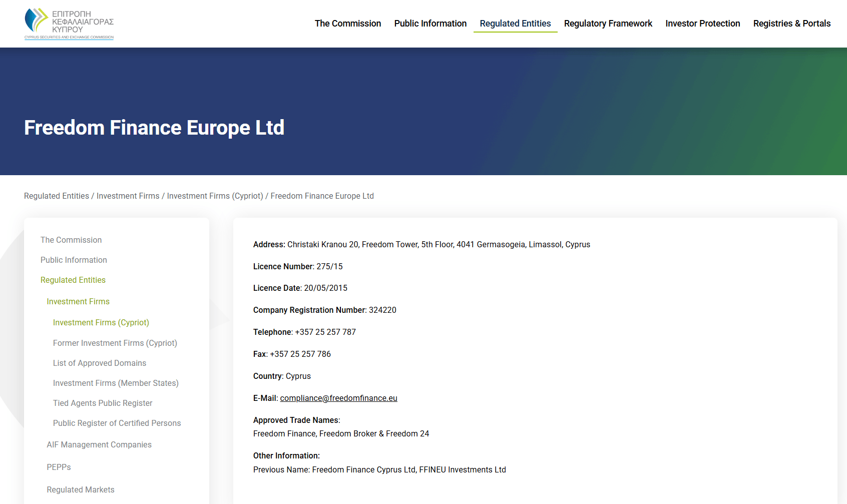Click the CySEC logo in header
This screenshot has height=504, width=847.
point(69,24)
